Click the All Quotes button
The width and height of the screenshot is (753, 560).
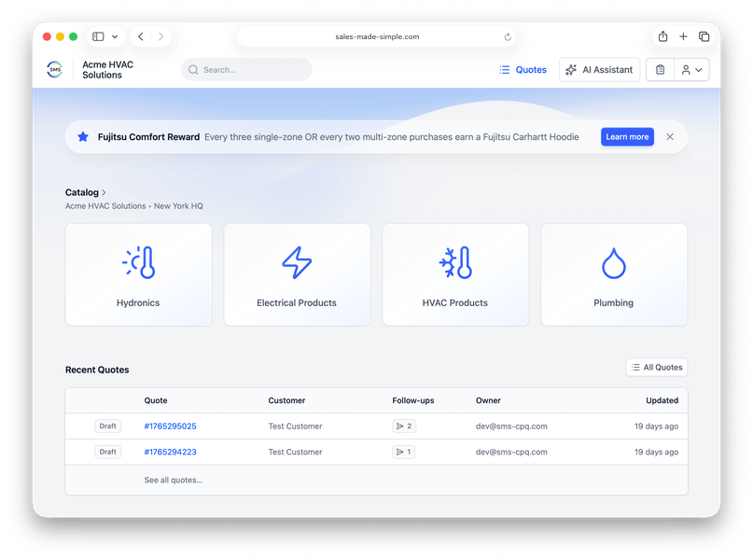pyautogui.click(x=657, y=368)
